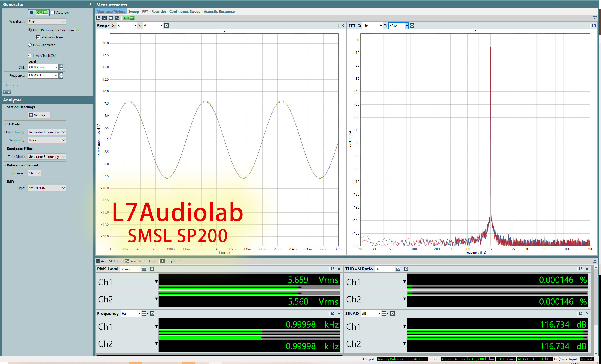Open Frequency meter settings gear
This screenshot has height=364, width=601.
pyautogui.click(x=152, y=313)
